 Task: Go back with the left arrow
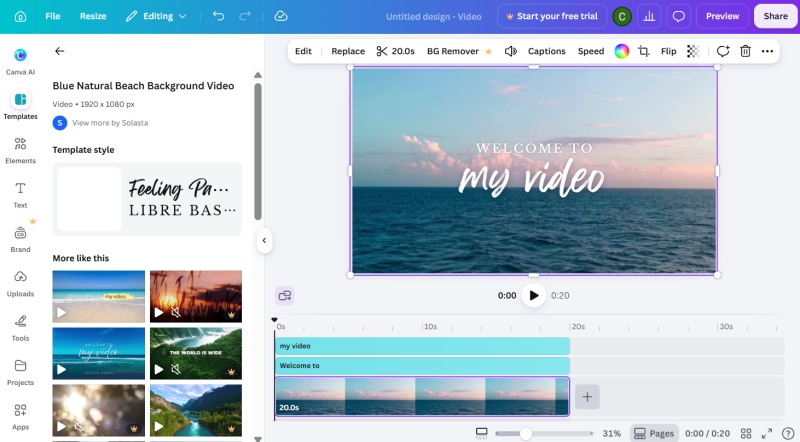coord(60,51)
